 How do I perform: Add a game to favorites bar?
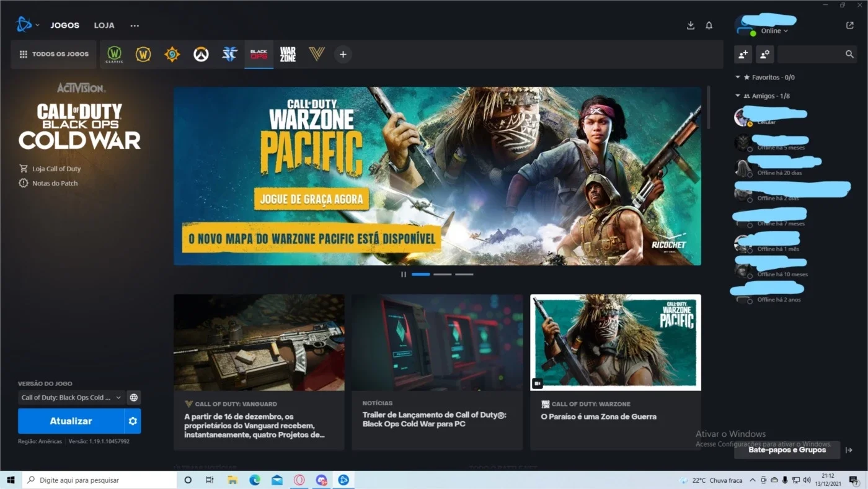pyautogui.click(x=343, y=54)
